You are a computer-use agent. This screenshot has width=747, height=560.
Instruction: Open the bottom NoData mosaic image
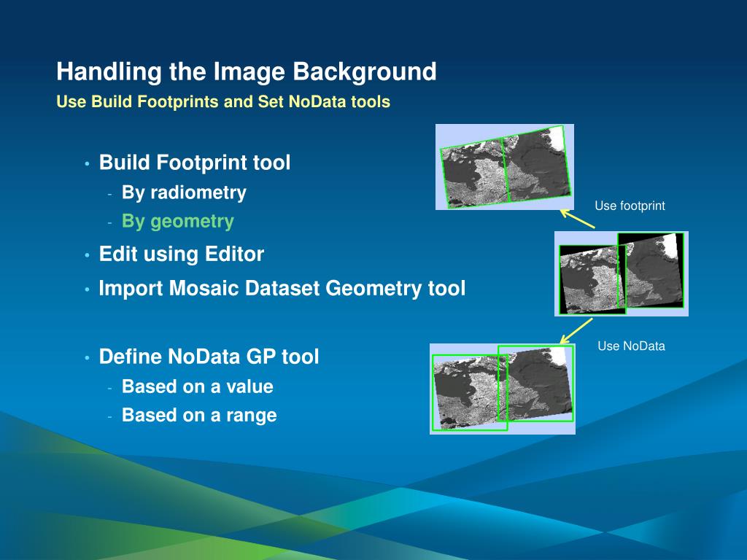[x=503, y=389]
